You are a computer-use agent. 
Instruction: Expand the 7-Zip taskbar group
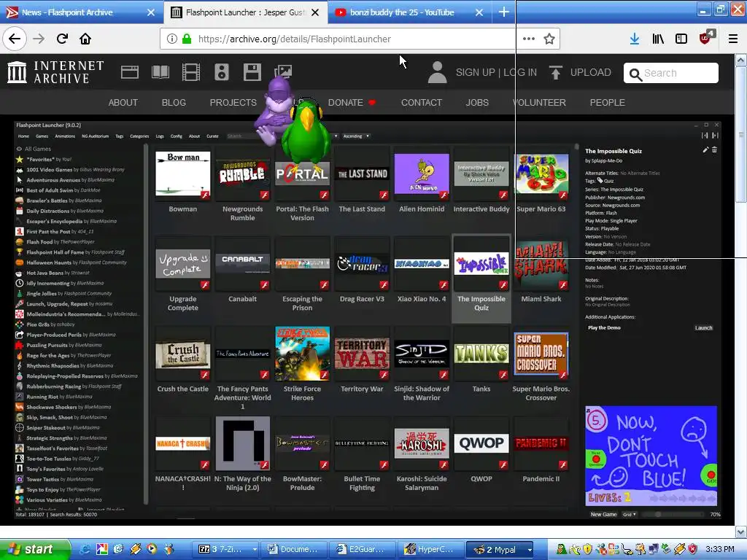click(x=255, y=550)
